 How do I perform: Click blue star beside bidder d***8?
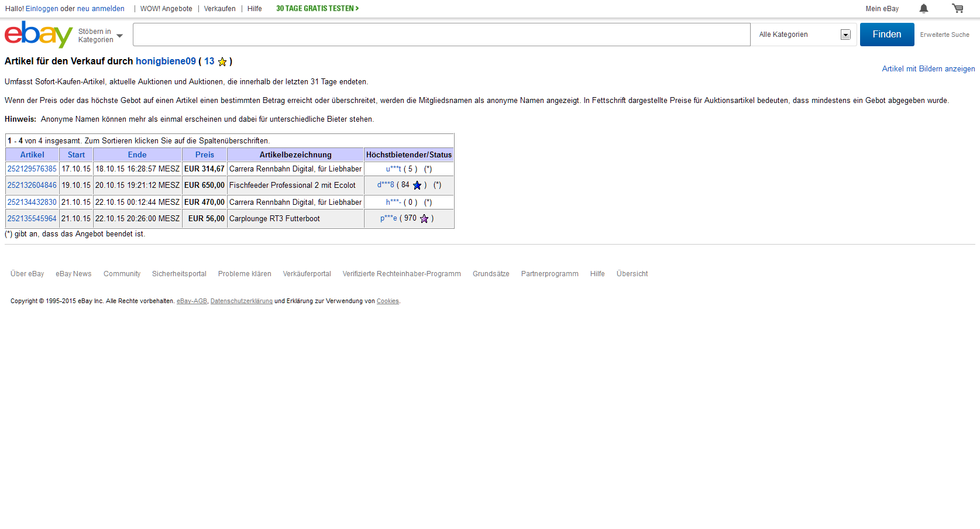coord(417,186)
